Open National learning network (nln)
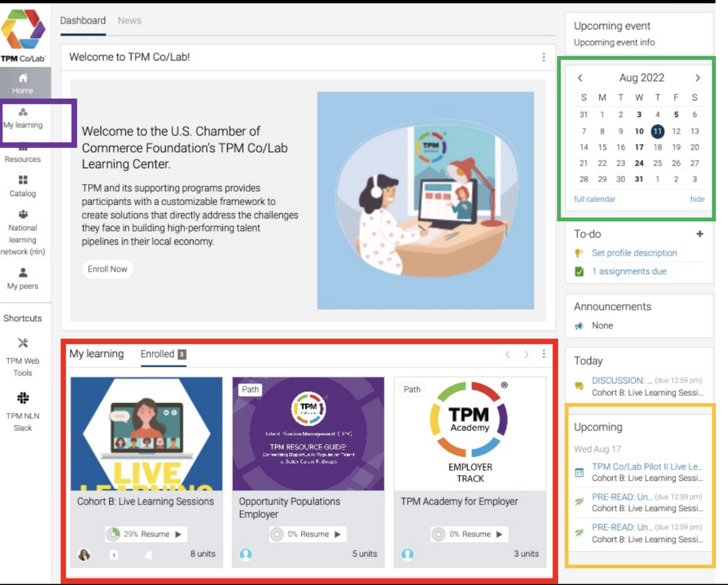This screenshot has width=728, height=585. [23, 233]
